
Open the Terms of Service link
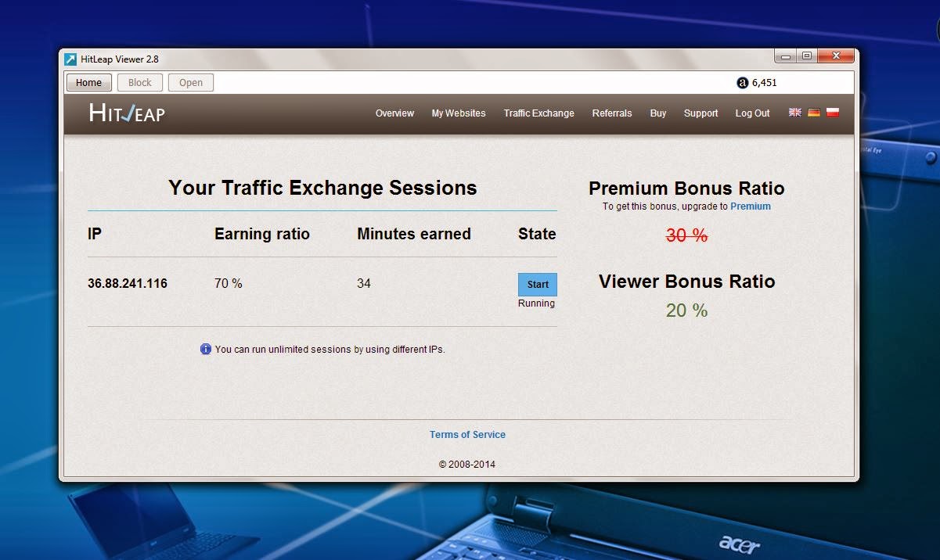pos(467,435)
